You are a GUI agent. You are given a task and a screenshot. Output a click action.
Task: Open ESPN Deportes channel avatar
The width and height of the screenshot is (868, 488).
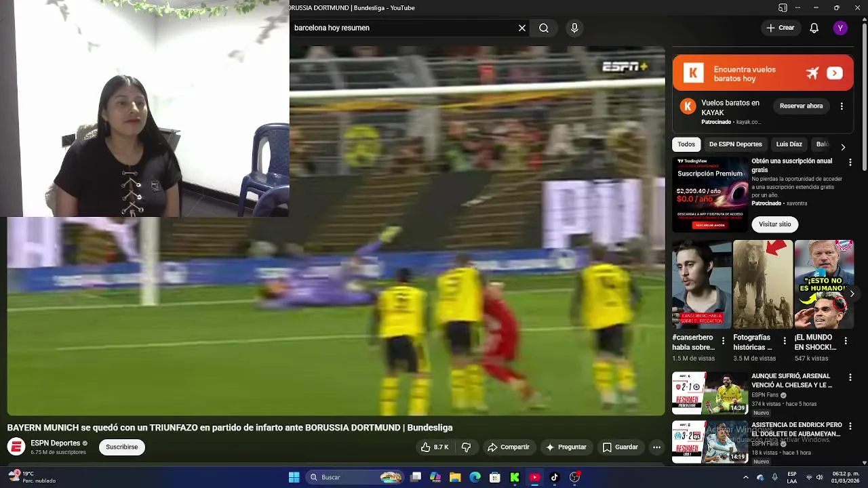(16, 447)
